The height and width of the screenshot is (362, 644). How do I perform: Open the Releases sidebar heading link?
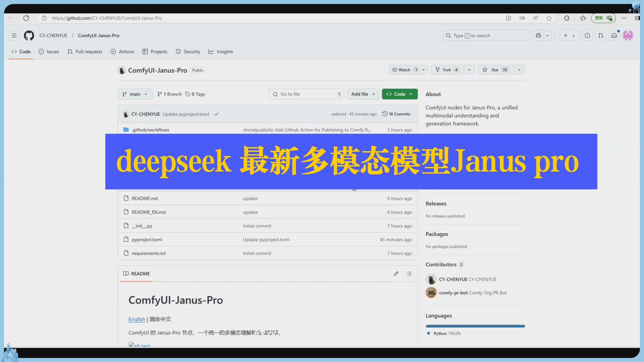pyautogui.click(x=436, y=204)
